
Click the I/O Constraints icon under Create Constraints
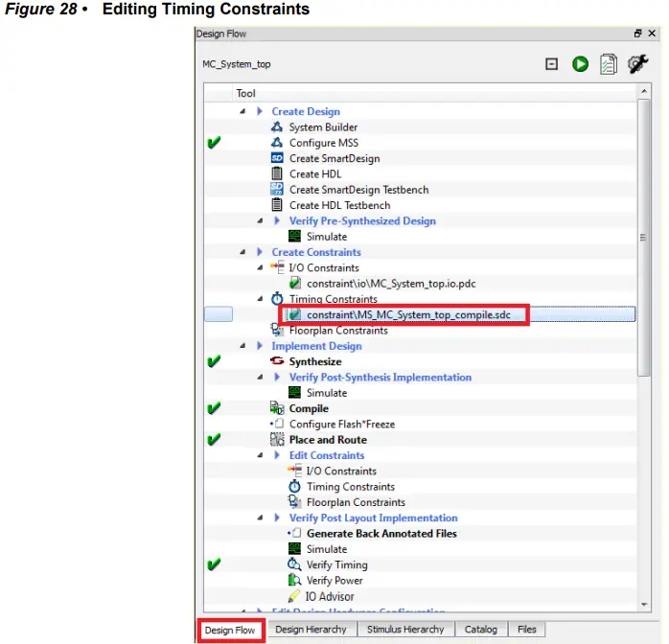pyautogui.click(x=277, y=267)
